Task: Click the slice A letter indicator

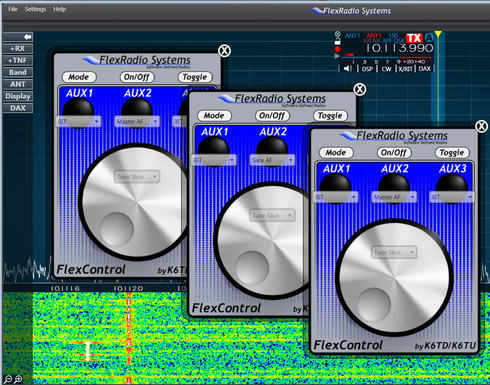Action: click(x=429, y=37)
